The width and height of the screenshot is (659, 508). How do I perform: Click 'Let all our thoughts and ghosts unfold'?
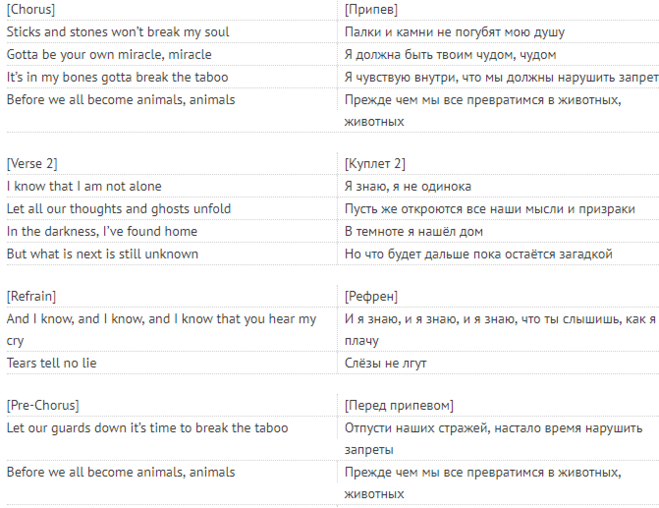tap(119, 209)
